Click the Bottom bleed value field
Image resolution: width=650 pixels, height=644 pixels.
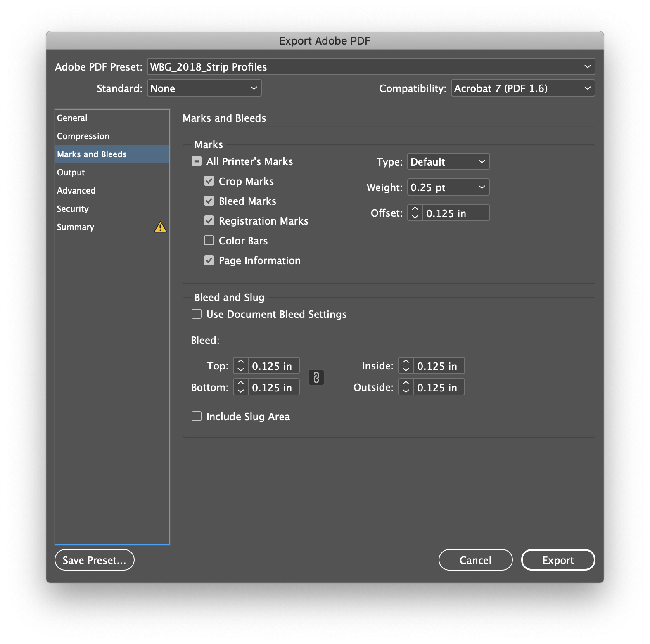pyautogui.click(x=273, y=387)
